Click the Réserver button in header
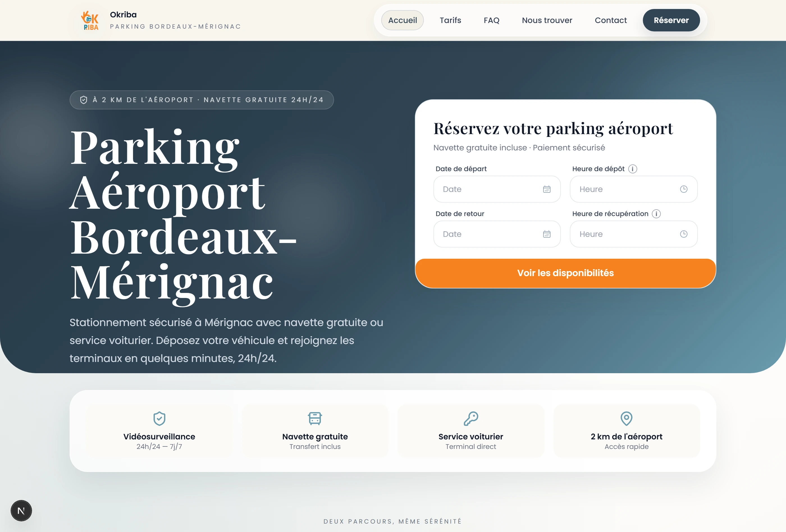 pos(671,20)
